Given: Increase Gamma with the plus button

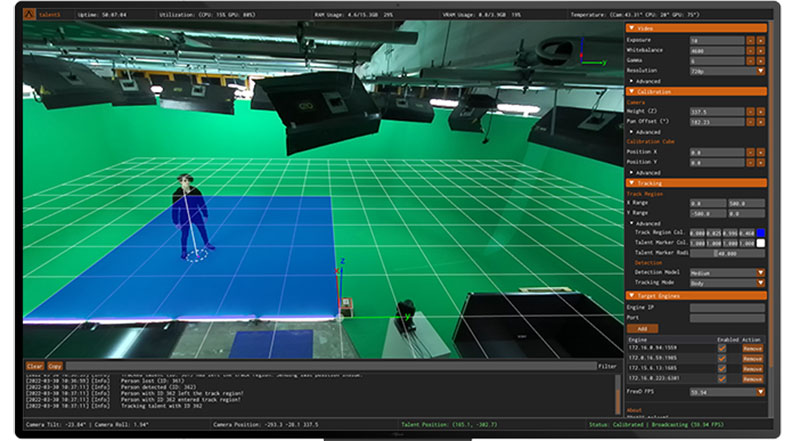Looking at the screenshot, I should (761, 61).
